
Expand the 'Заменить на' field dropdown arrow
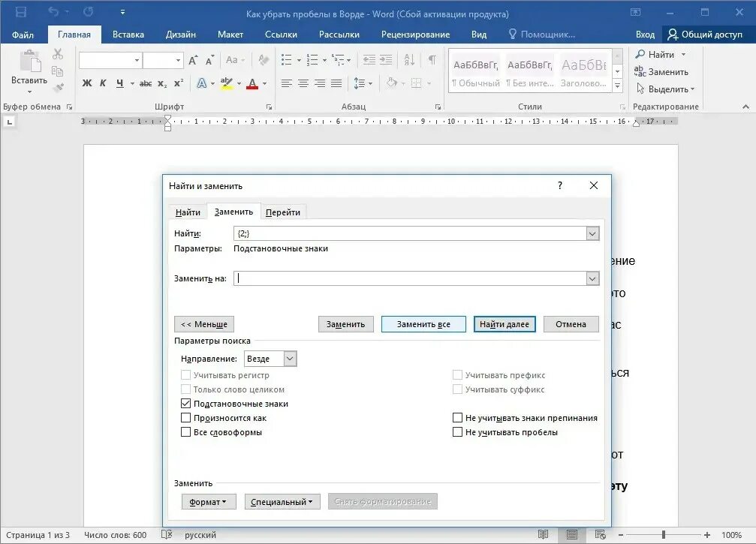pyautogui.click(x=592, y=278)
